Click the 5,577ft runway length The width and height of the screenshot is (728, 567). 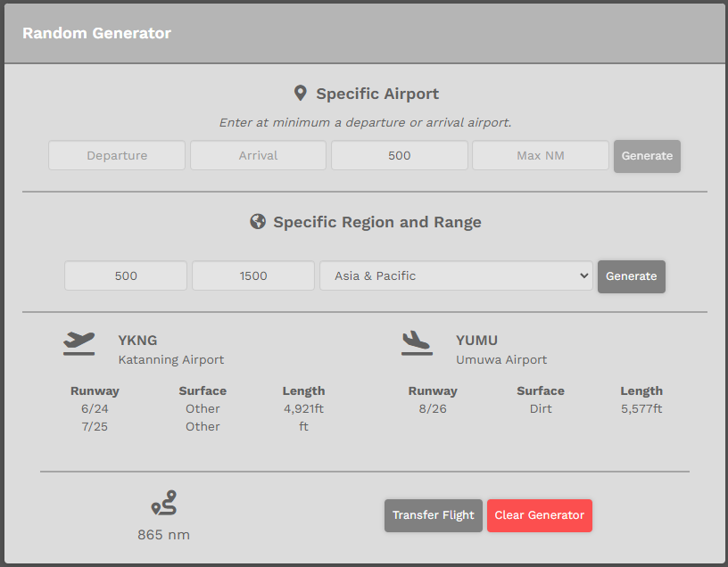(641, 409)
